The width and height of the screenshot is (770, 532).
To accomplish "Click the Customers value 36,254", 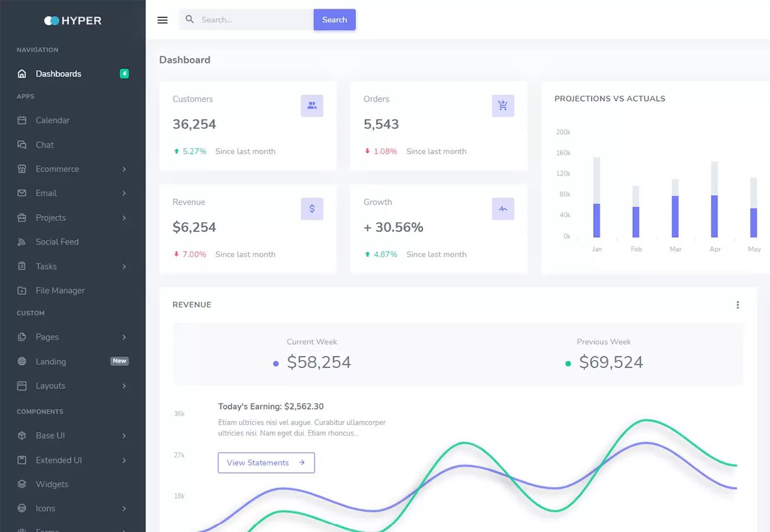I will click(x=195, y=125).
